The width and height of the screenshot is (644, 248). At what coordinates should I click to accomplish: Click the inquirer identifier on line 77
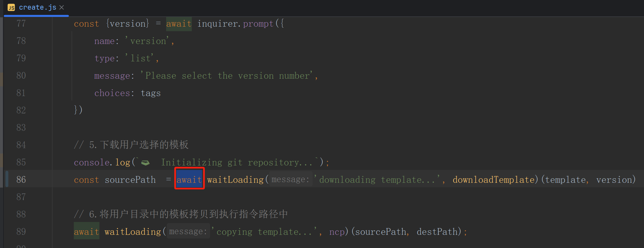pos(217,24)
